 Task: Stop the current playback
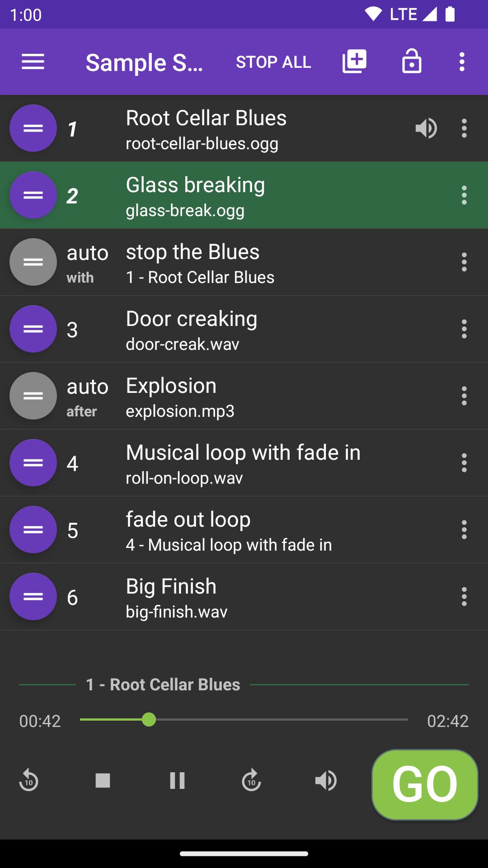(103, 780)
